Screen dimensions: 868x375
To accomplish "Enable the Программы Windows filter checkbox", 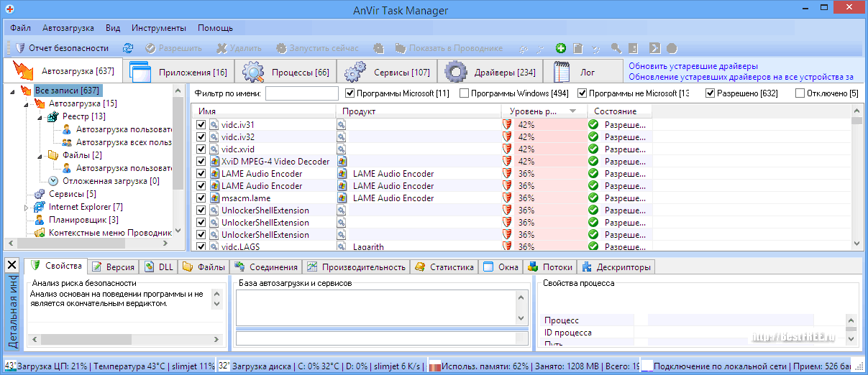I will [464, 93].
